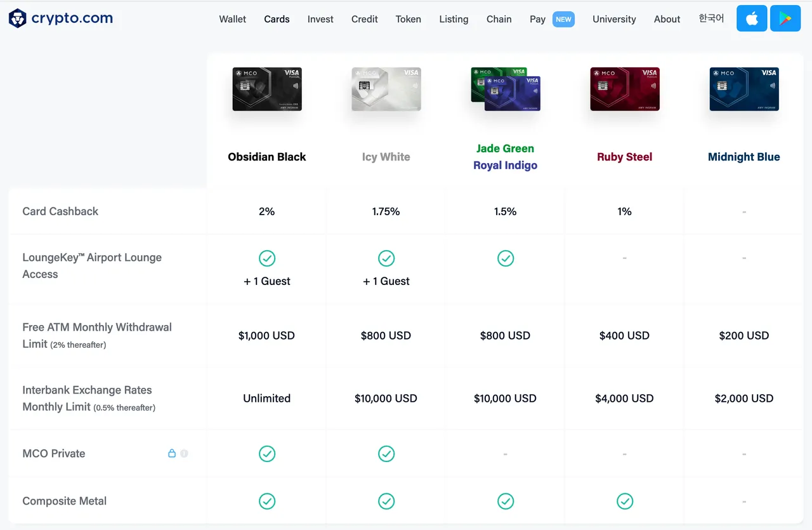Open the Cards menu item
The image size is (812, 530).
point(277,19)
